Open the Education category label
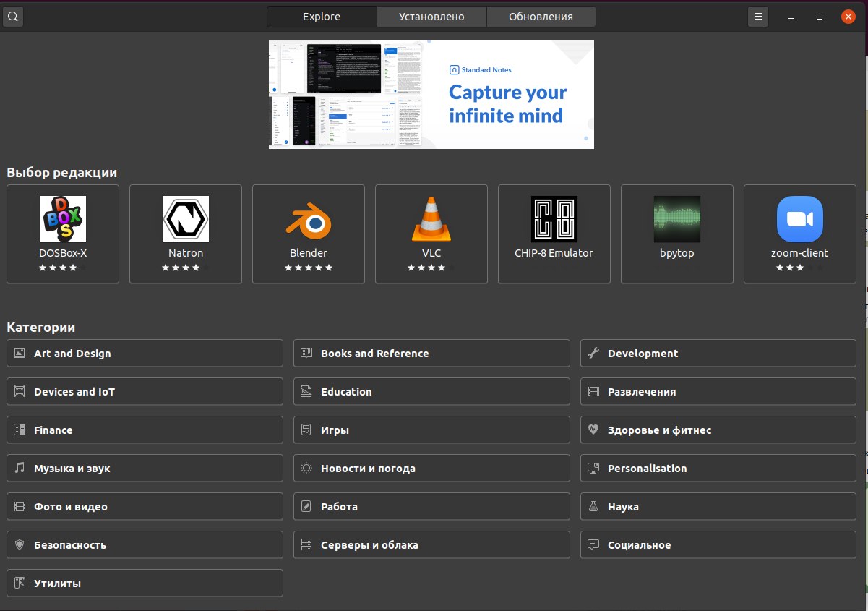868x611 pixels. point(346,392)
